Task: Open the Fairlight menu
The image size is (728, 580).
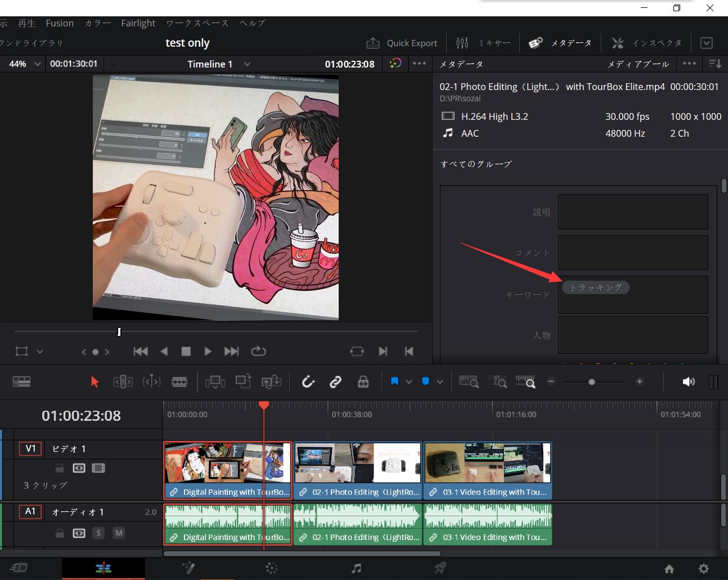Action: 138,23
